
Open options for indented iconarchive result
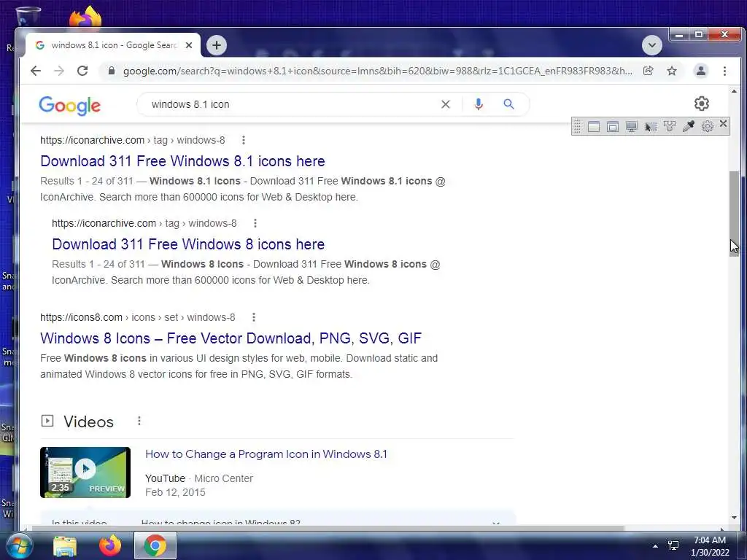point(255,223)
